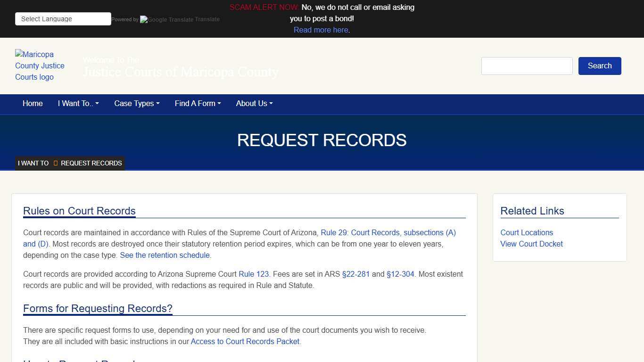Image resolution: width=644 pixels, height=362 pixels.
Task: Expand the I Want To.. menu
Action: (78, 103)
